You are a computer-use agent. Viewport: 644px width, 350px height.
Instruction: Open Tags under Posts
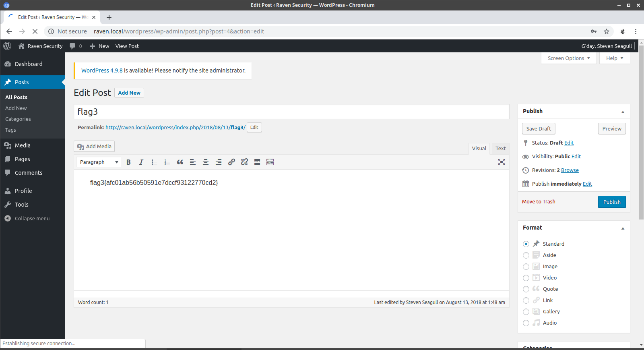[10, 130]
